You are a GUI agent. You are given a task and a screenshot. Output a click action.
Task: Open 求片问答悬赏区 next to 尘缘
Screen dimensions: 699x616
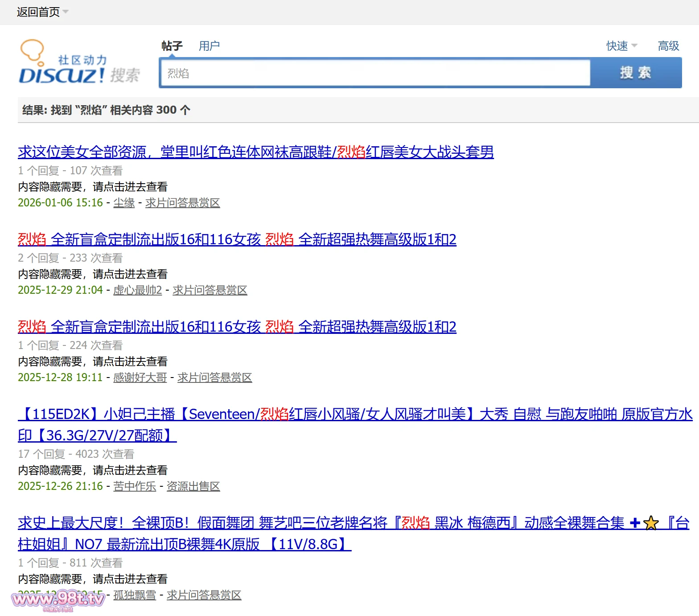182,203
